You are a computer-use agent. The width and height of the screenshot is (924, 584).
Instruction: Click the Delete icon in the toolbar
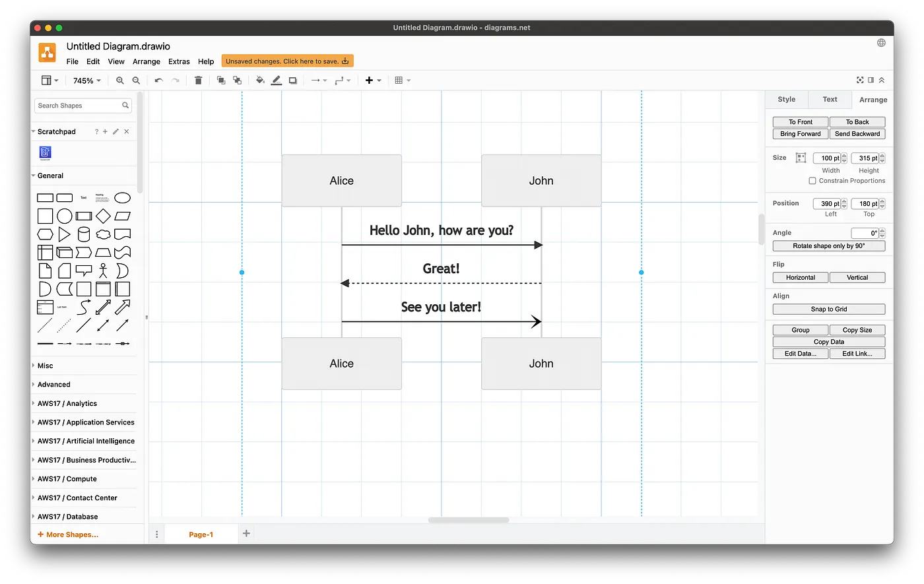[x=198, y=80]
